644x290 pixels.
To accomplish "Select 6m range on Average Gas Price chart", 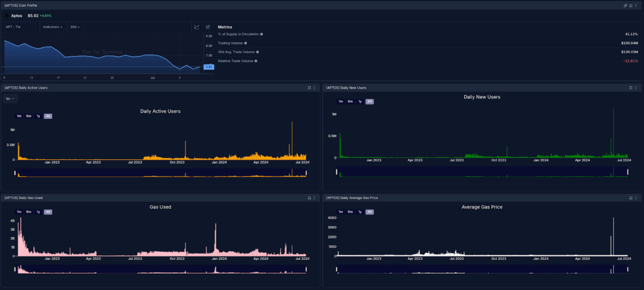I will pos(350,212).
